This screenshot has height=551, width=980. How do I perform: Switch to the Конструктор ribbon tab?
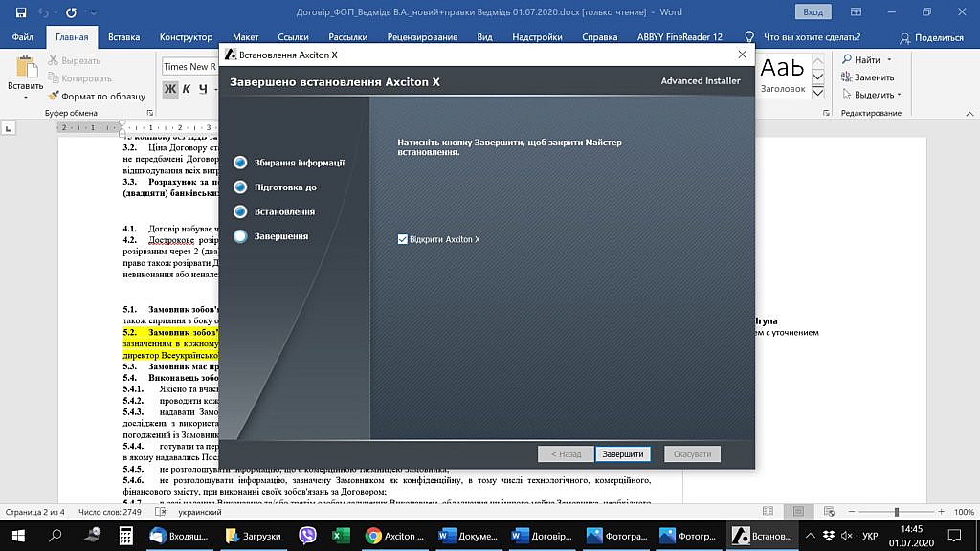click(186, 37)
